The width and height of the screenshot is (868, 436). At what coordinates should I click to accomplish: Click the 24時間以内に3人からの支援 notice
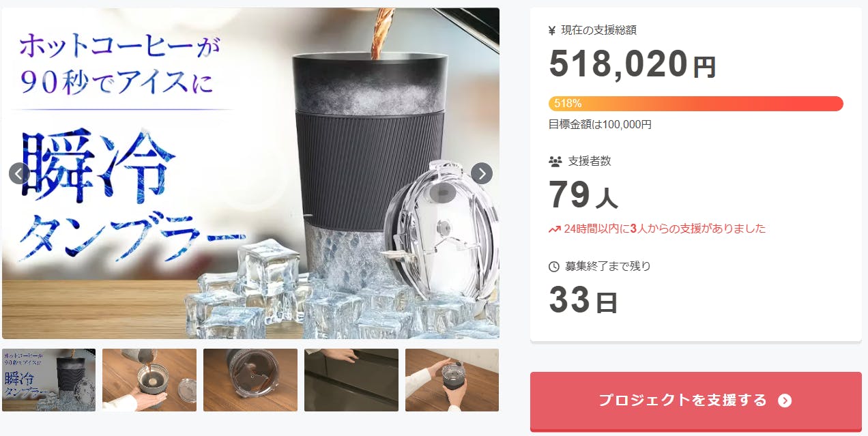pyautogui.click(x=657, y=229)
